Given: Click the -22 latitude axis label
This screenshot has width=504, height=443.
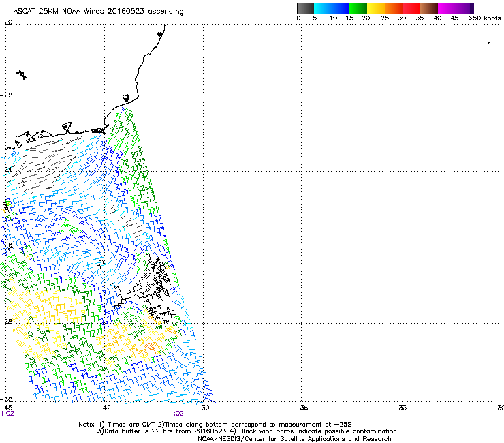Looking at the screenshot, I should (6, 95).
